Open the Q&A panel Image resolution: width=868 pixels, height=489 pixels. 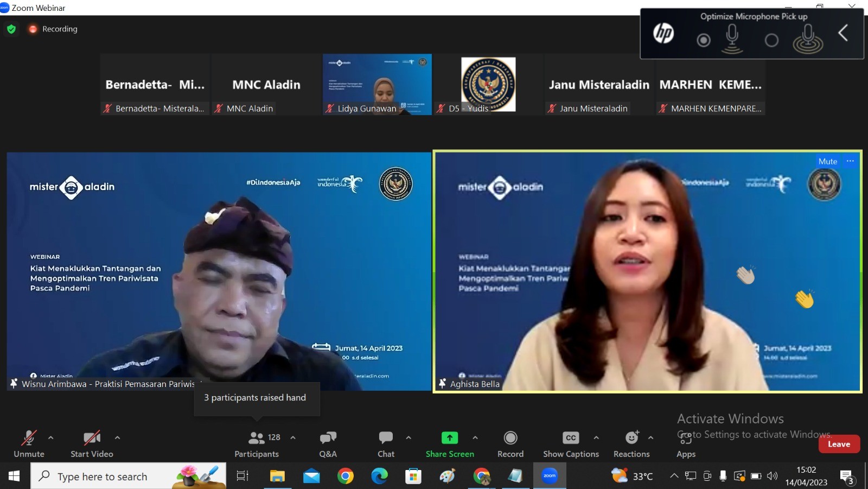point(328,444)
